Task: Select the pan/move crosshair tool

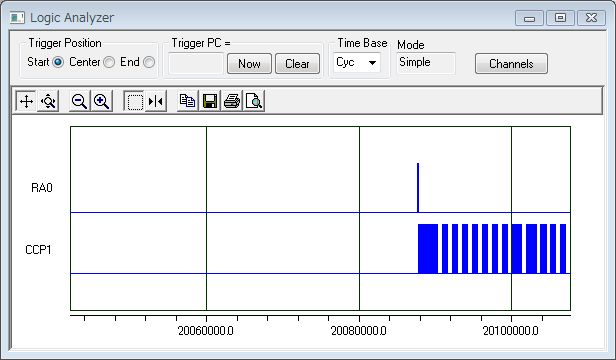Action: point(26,101)
